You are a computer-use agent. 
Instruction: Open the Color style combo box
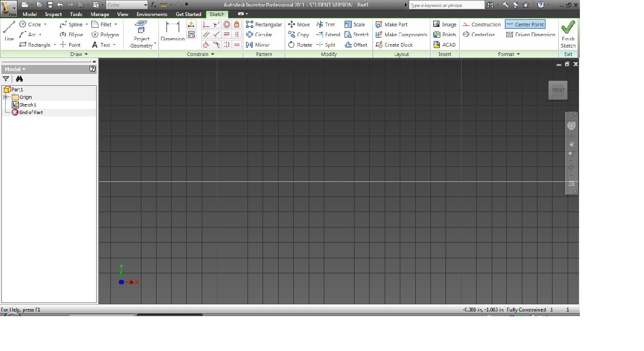click(127, 5)
